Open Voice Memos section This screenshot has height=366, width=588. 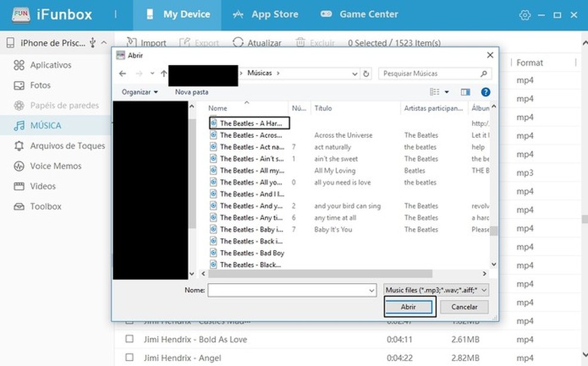47,166
